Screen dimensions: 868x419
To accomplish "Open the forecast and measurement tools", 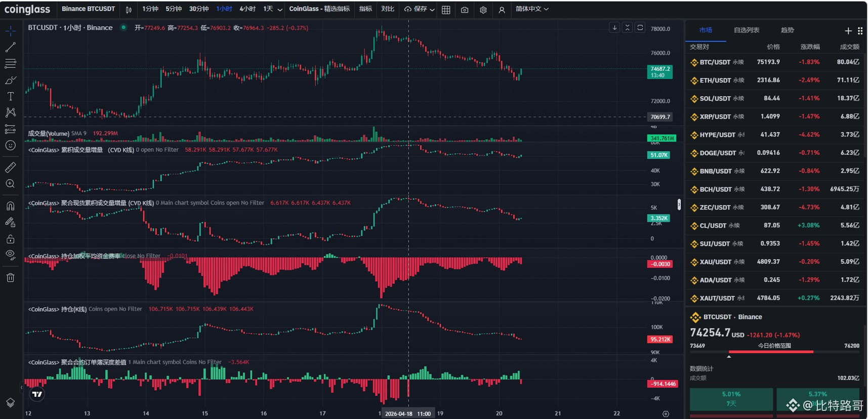I will point(10,129).
